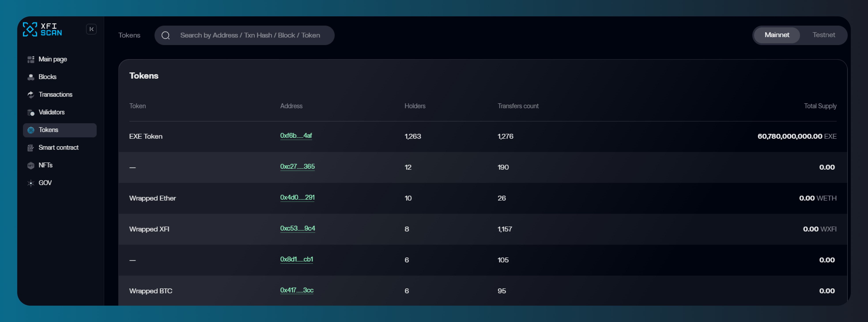This screenshot has width=868, height=322.
Task: Open address 0xc53...9c4 link
Action: tap(298, 228)
